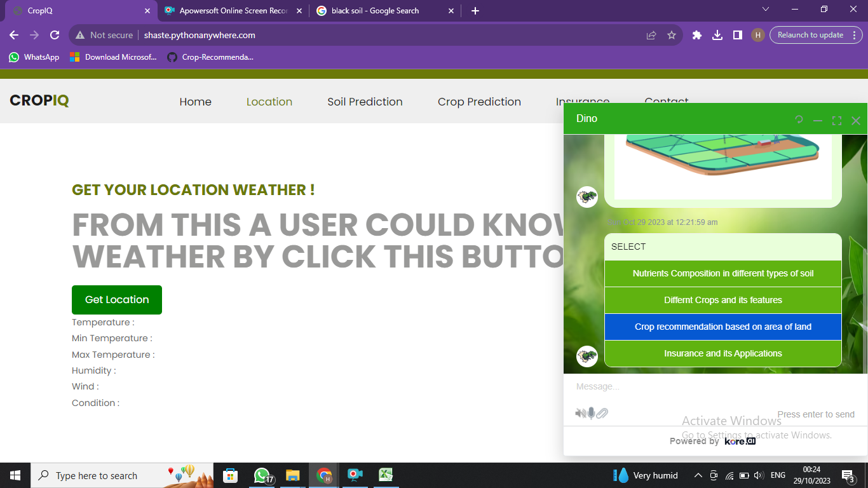The height and width of the screenshot is (488, 868).
Task: Open the tab search dropdown arrow
Action: coord(766,9)
